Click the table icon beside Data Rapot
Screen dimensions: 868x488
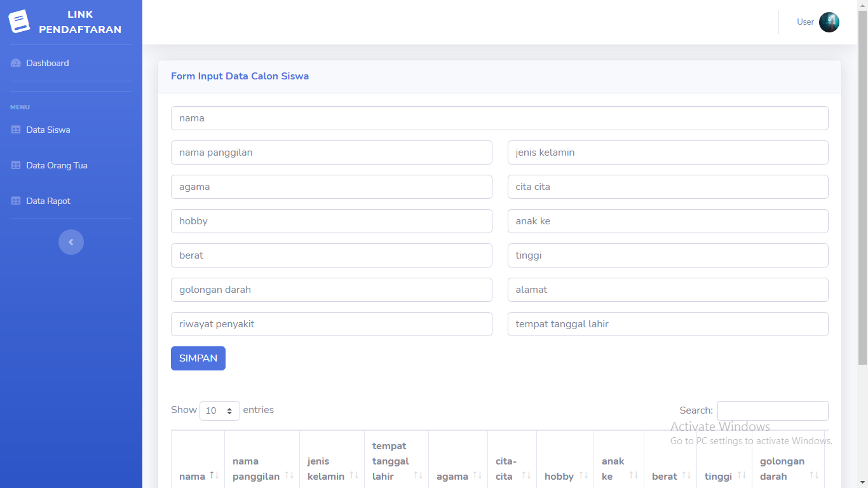(16, 201)
